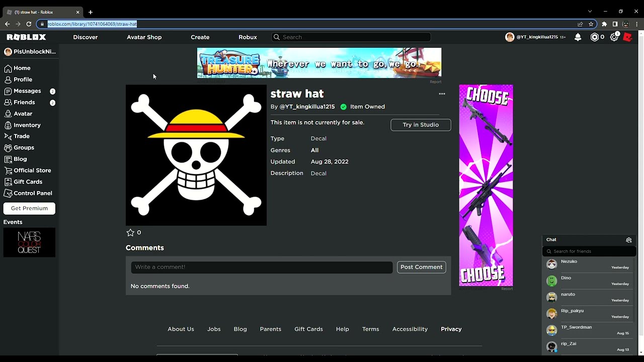The height and width of the screenshot is (362, 644).
Task: Click the Home icon in the sidebar
Action: [x=8, y=68]
